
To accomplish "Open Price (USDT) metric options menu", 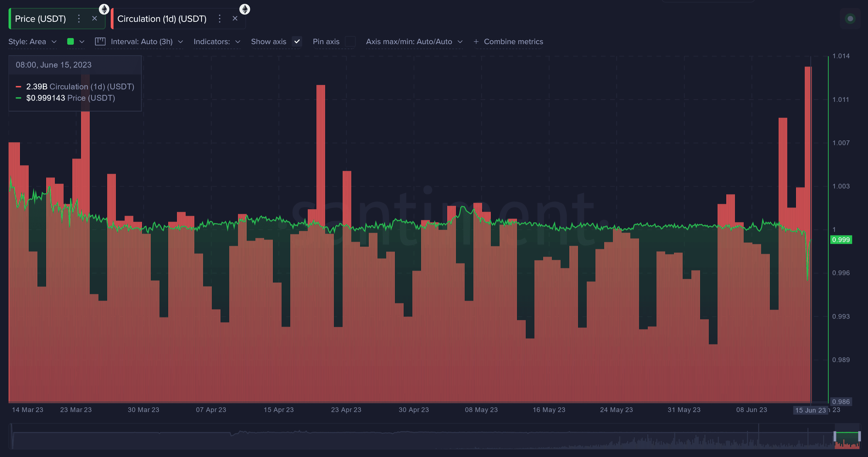I will [79, 18].
